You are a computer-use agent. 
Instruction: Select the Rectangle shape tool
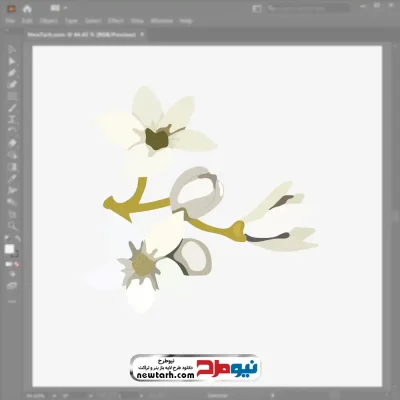(x=12, y=96)
